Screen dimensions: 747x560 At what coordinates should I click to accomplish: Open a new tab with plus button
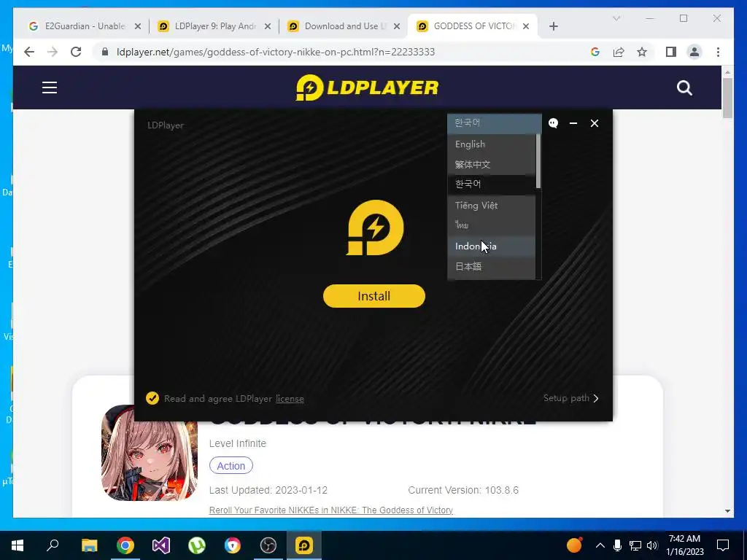coord(554,26)
